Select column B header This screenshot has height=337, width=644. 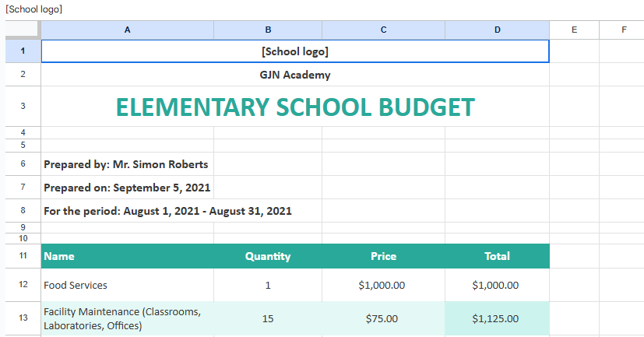coord(268,30)
